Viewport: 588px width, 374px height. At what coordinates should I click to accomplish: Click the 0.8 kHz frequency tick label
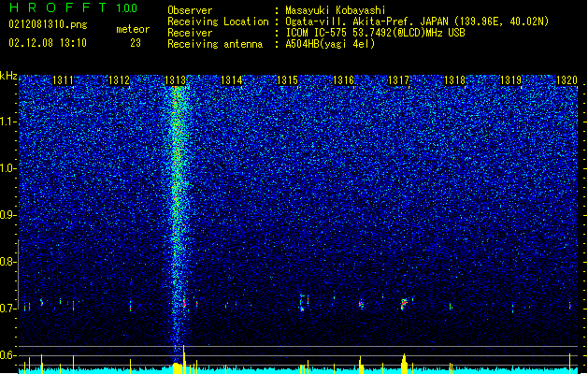(8, 262)
